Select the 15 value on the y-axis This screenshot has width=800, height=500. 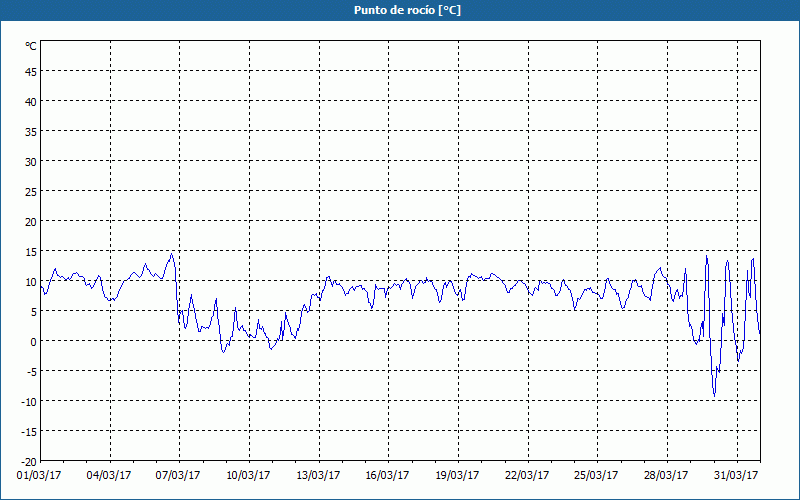tap(31, 252)
